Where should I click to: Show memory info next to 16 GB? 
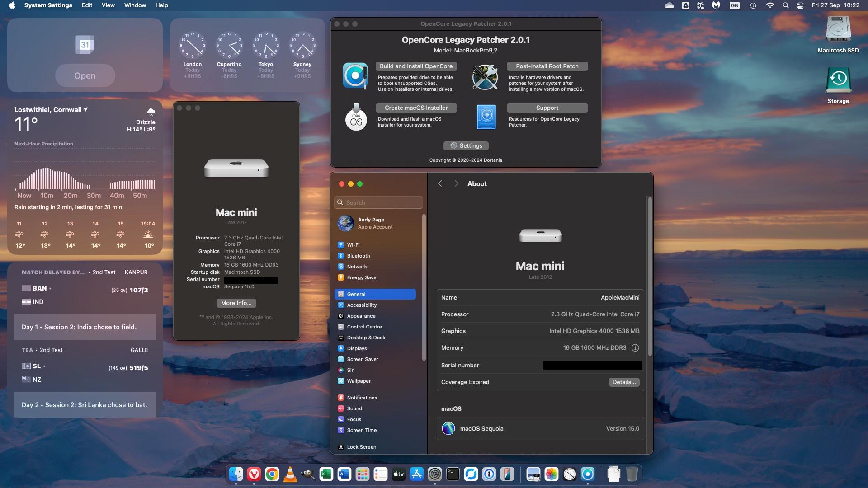635,348
